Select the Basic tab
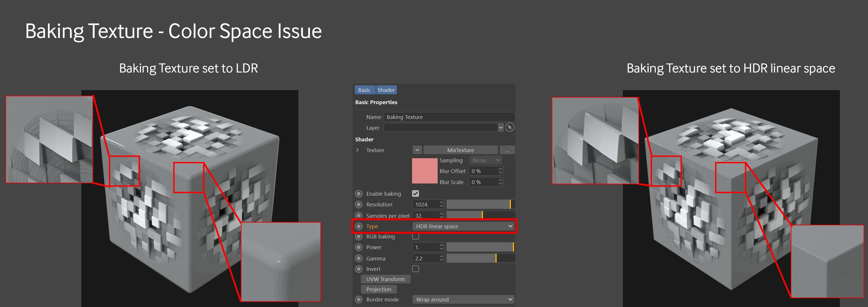Image resolution: width=868 pixels, height=307 pixels. 364,90
